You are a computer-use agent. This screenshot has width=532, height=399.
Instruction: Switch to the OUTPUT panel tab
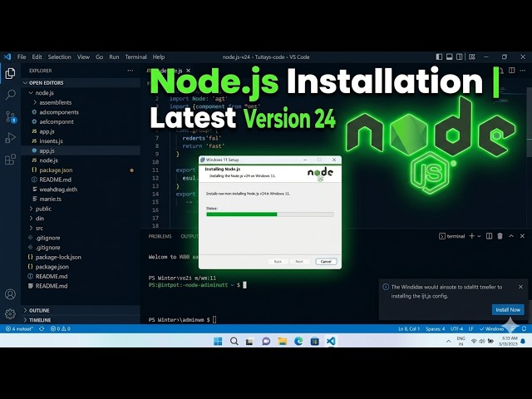190,236
